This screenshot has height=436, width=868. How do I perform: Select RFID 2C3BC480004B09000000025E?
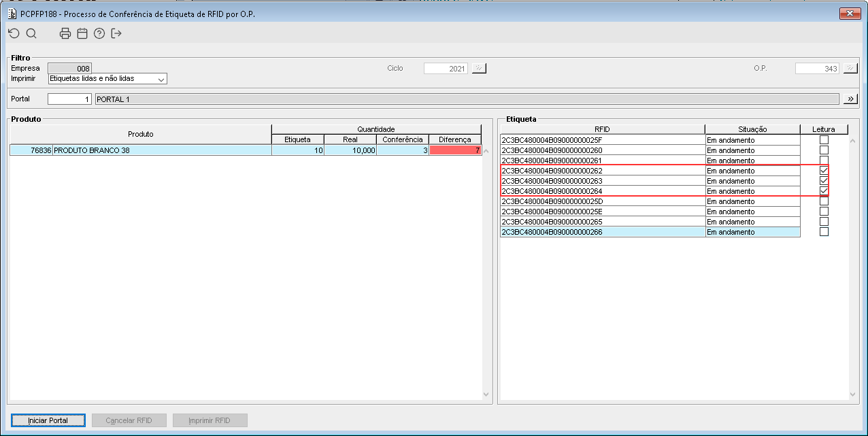pyautogui.click(x=602, y=212)
